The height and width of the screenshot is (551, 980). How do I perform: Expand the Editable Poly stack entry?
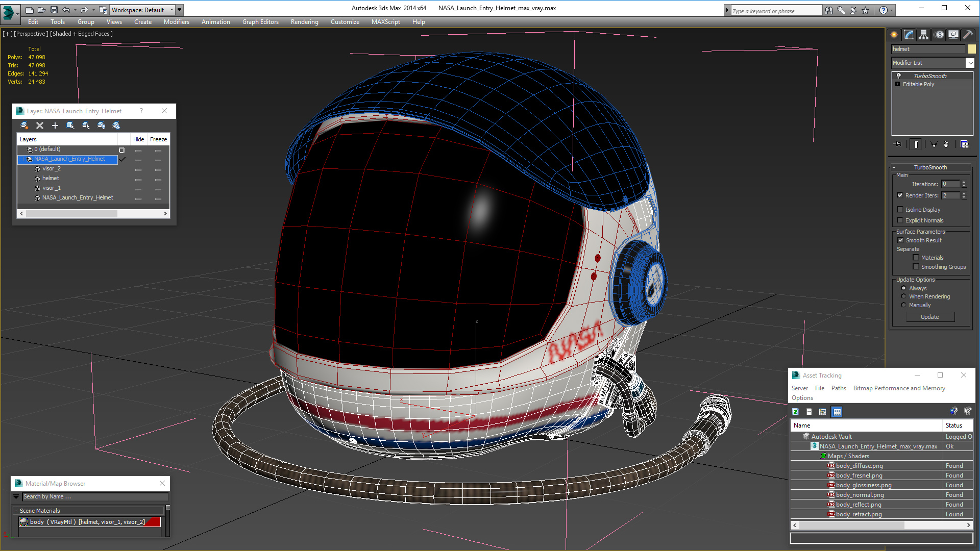click(897, 84)
